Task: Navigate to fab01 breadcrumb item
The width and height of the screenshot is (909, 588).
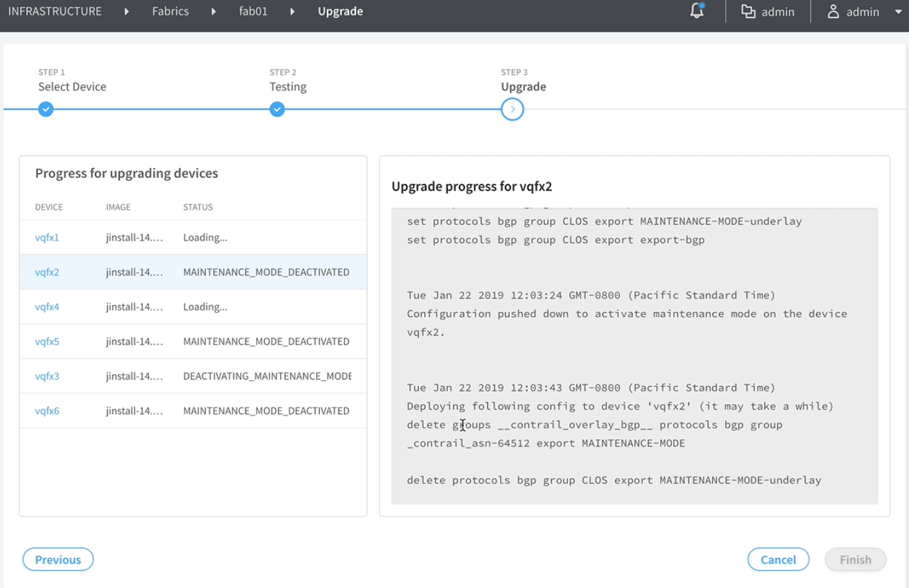Action: coord(253,11)
